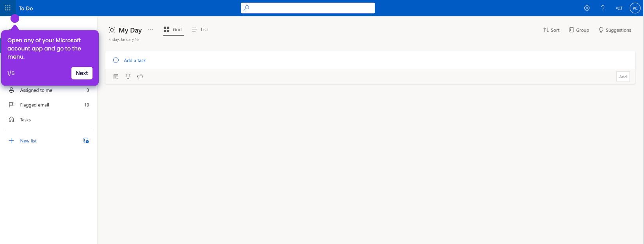Click the repeat task icon
The height and width of the screenshot is (244, 644).
[x=140, y=77]
